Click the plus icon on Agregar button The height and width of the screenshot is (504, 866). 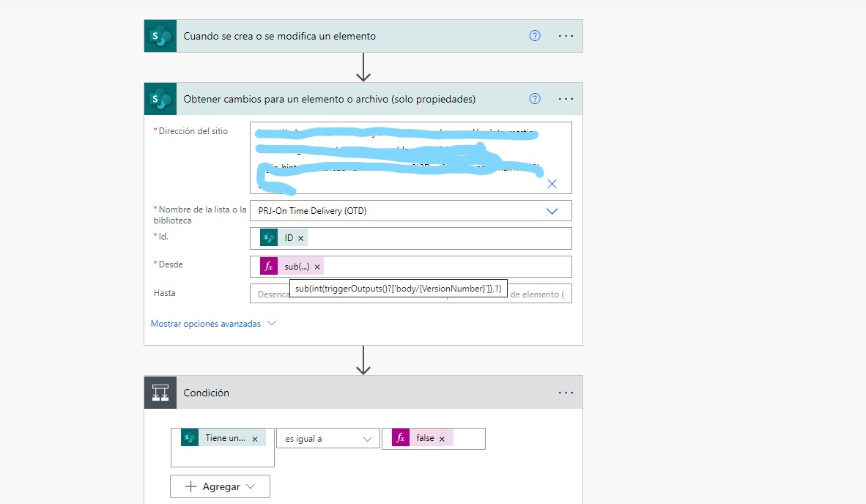click(190, 487)
